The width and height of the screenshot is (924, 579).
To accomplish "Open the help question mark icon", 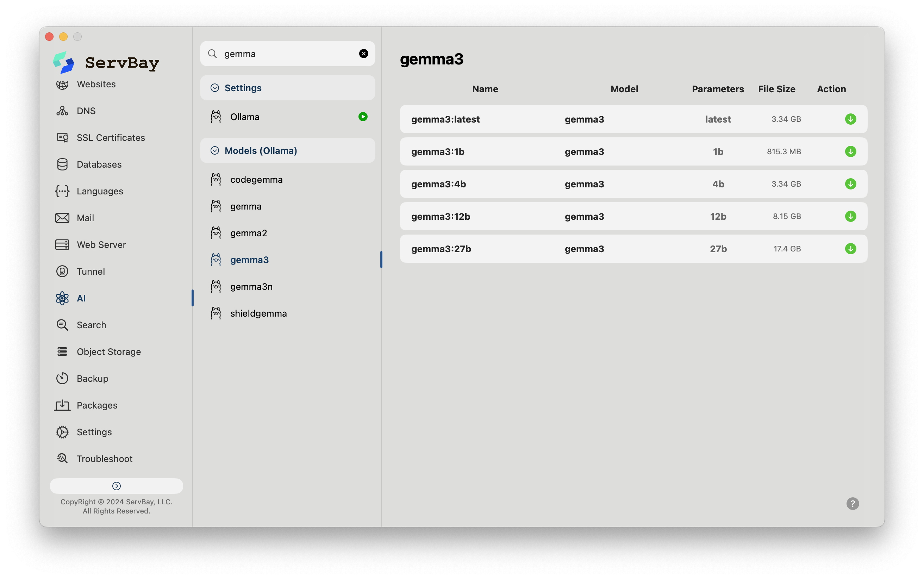I will [852, 504].
